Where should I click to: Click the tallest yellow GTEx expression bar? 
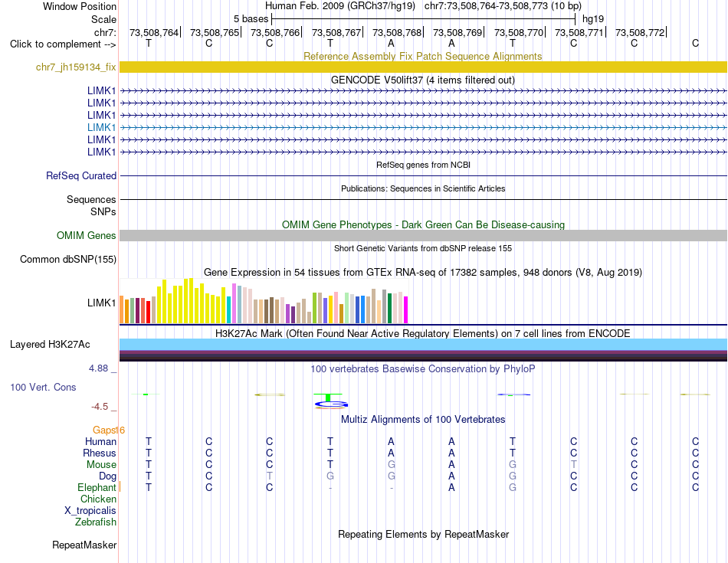[191, 301]
